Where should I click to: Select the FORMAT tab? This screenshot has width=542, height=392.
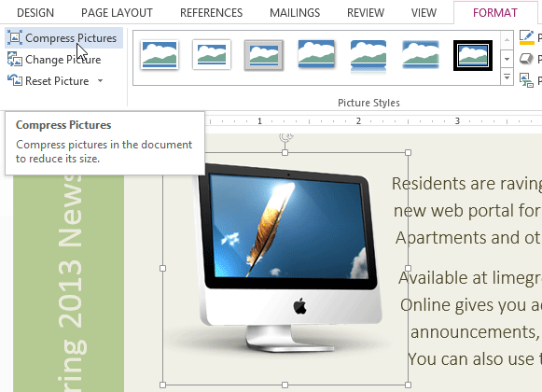495,13
